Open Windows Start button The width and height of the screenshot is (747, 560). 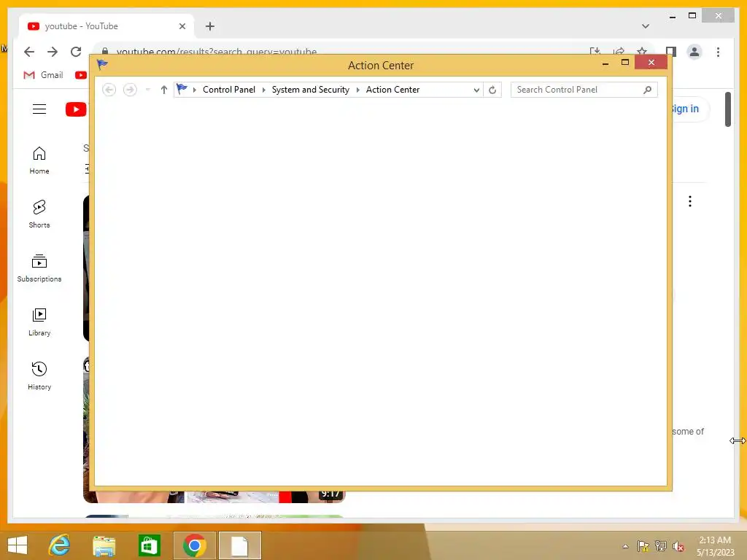click(x=18, y=545)
